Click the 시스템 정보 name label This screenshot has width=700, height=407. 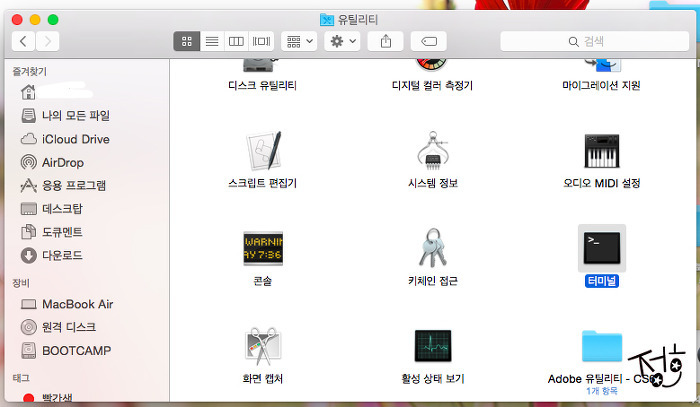(x=433, y=183)
